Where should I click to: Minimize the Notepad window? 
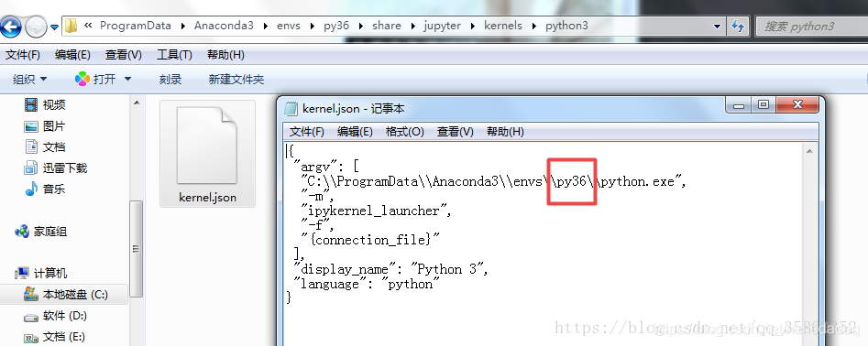click(739, 105)
